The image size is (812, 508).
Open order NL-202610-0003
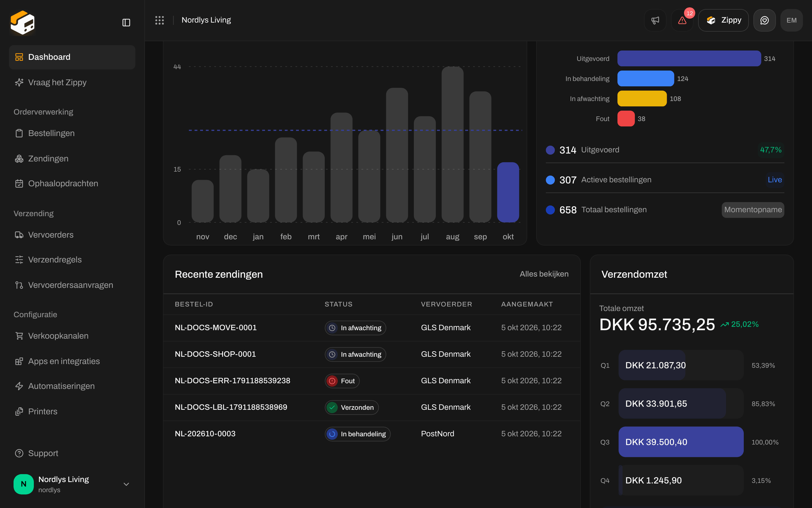(205, 434)
